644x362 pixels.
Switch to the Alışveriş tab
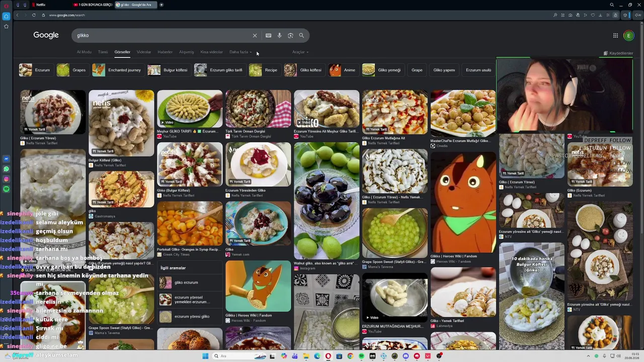pyautogui.click(x=186, y=52)
